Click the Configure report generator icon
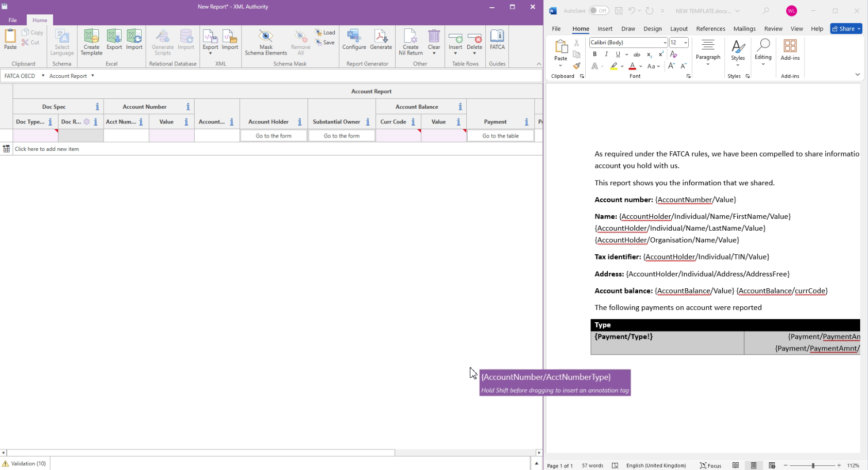Viewport: 868px width, 470px height. (x=354, y=40)
